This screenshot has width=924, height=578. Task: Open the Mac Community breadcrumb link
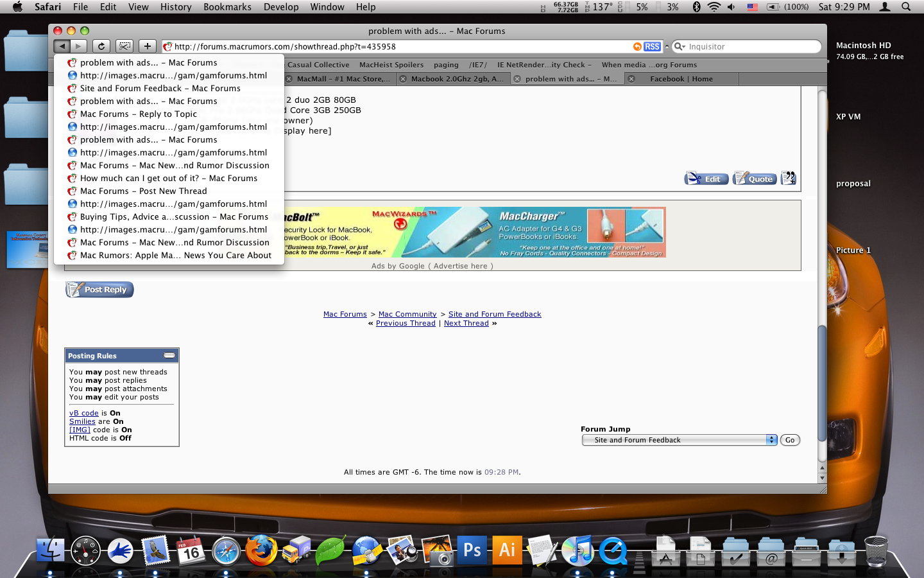click(x=407, y=314)
